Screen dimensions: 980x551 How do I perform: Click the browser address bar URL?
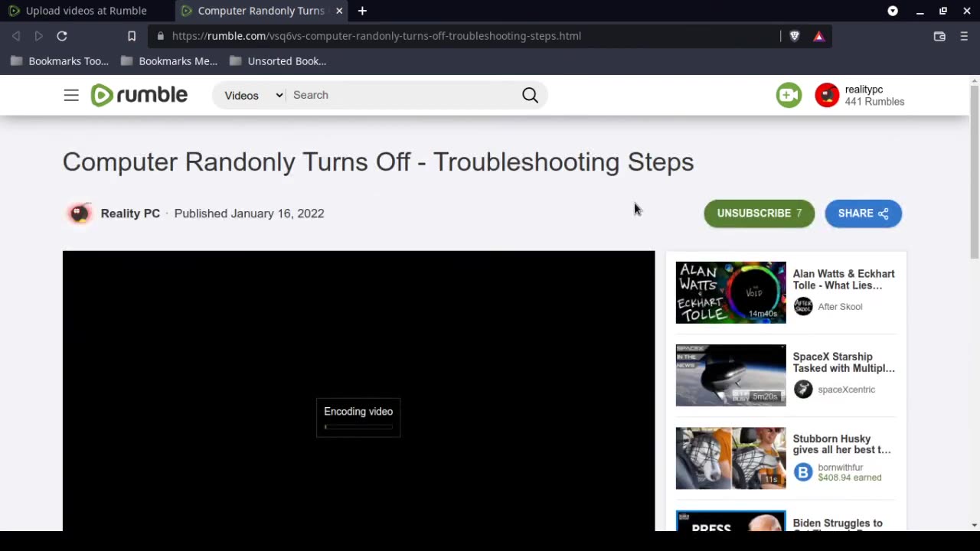coord(376,36)
